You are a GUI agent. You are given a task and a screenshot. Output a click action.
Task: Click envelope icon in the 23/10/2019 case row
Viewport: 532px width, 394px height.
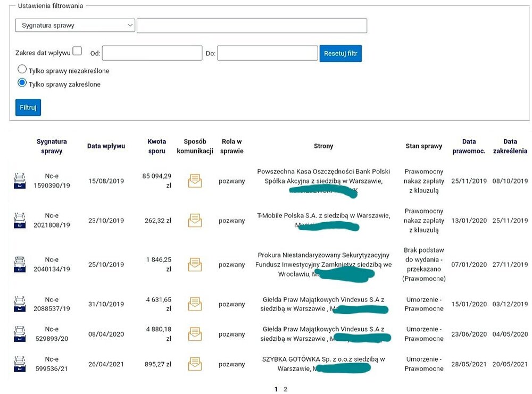point(195,221)
